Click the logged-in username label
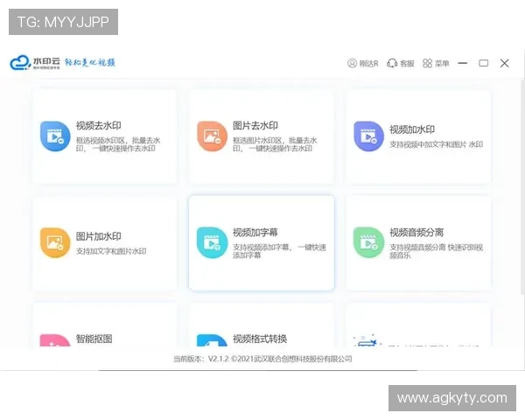 coord(368,63)
